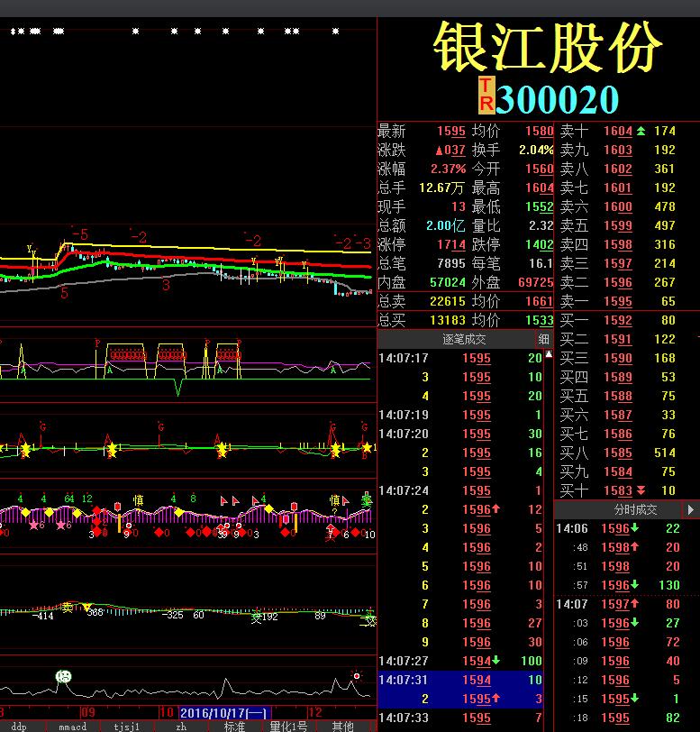Click the 最高 value 1604
The image size is (700, 732).
coord(540,188)
